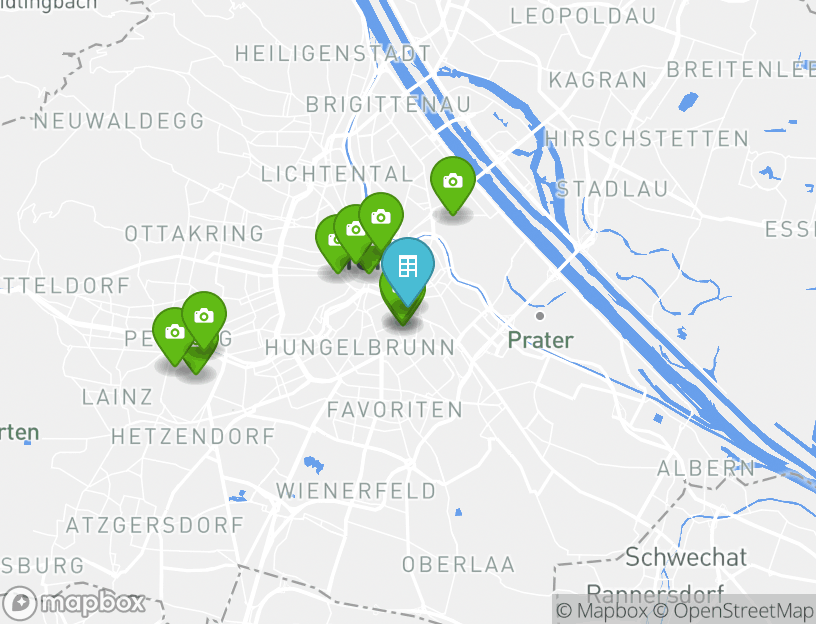
Task: Select camera pin covering the Penzing label's end
Action: point(204,316)
